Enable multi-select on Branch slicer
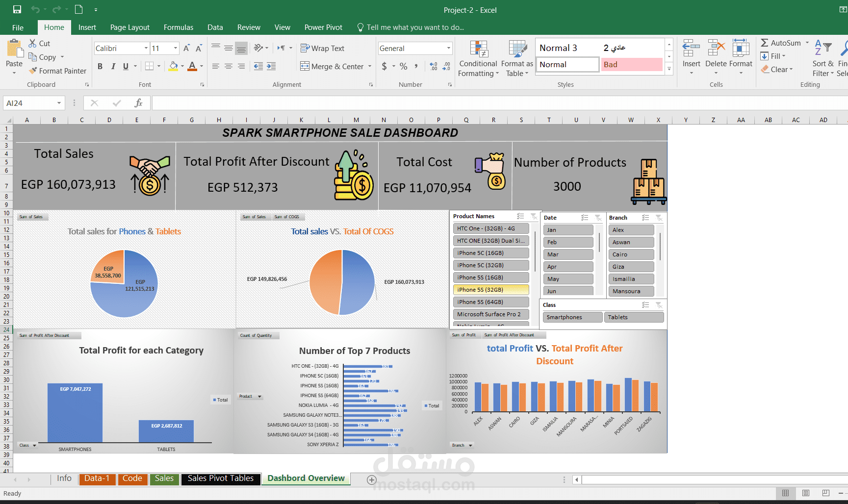 tap(645, 218)
